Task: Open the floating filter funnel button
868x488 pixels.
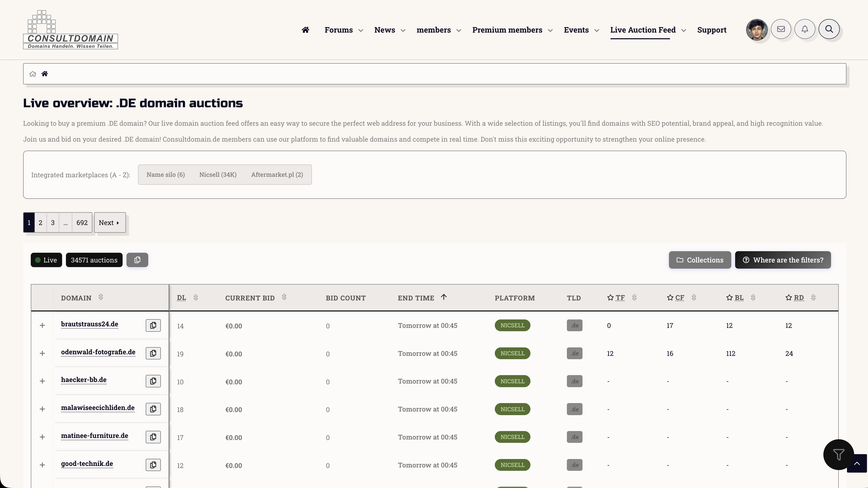Action: coord(838,454)
